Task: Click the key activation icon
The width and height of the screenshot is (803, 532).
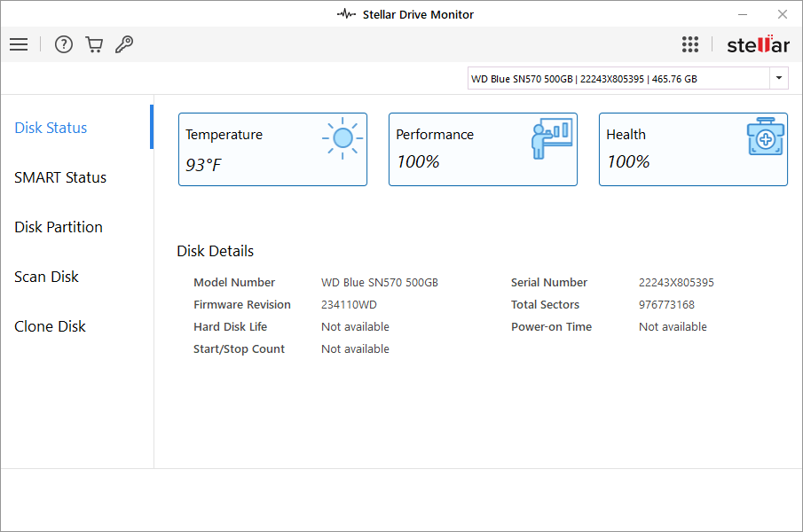Action: [x=124, y=44]
